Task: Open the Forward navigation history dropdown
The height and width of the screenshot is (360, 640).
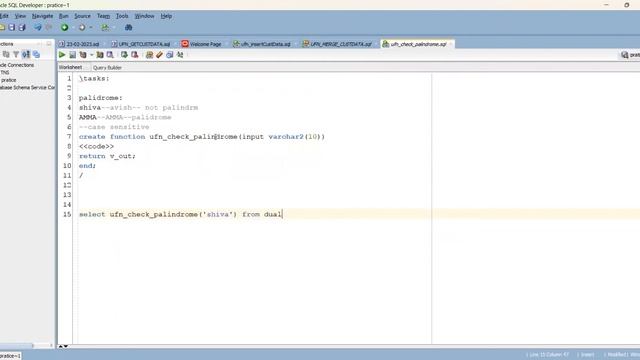Action: pos(91,27)
